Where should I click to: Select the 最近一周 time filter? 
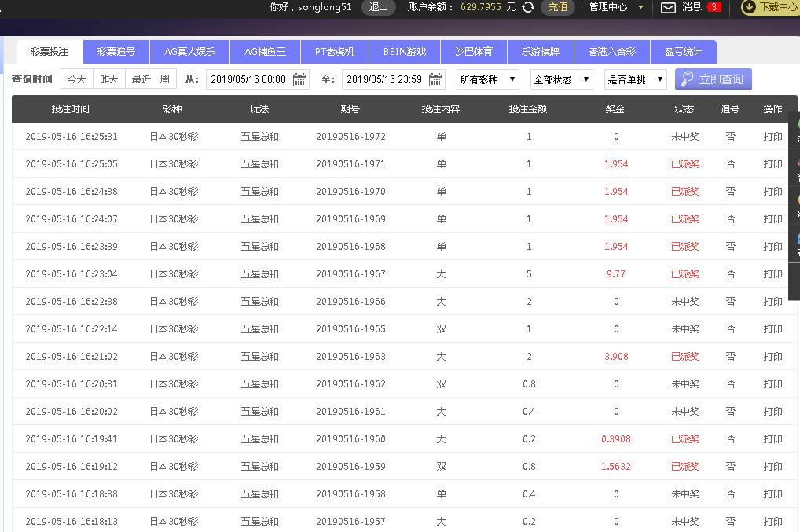[151, 79]
